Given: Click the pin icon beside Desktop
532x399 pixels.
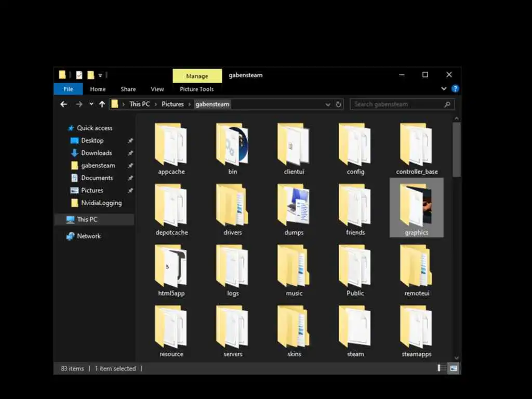Looking at the screenshot, I should click(x=130, y=140).
